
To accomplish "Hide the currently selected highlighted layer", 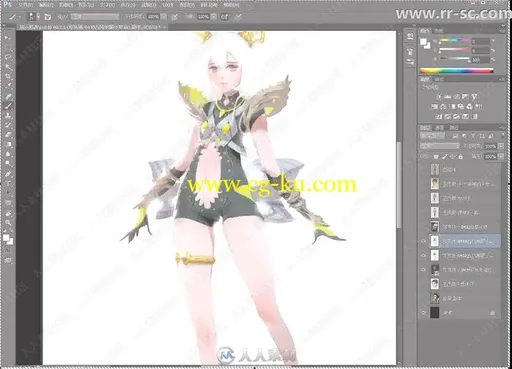I will click(423, 241).
